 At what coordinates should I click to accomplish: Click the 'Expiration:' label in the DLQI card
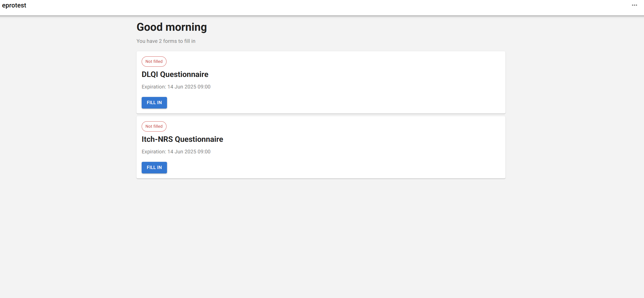(x=154, y=87)
